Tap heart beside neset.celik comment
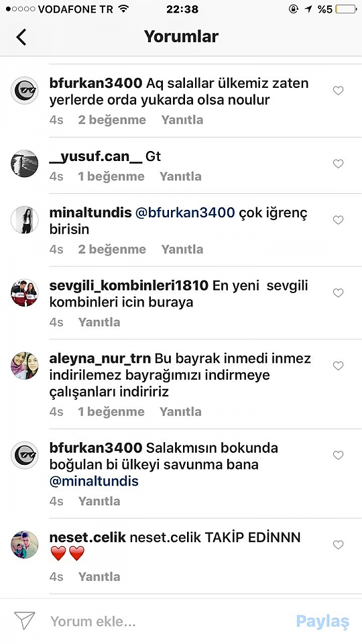The width and height of the screenshot is (362, 644). point(338,545)
